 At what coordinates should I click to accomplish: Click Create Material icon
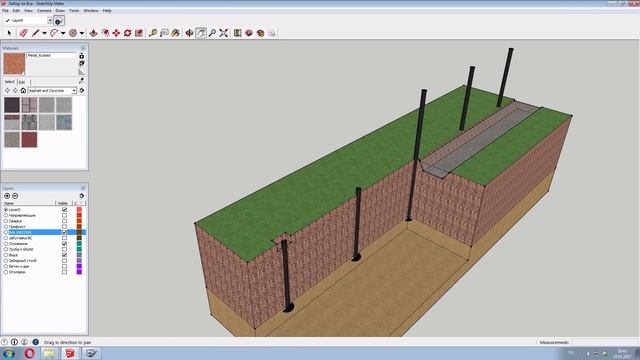[x=82, y=56]
